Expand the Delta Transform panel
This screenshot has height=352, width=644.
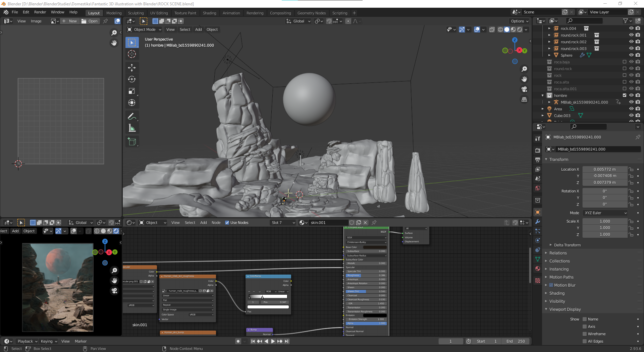click(567, 245)
